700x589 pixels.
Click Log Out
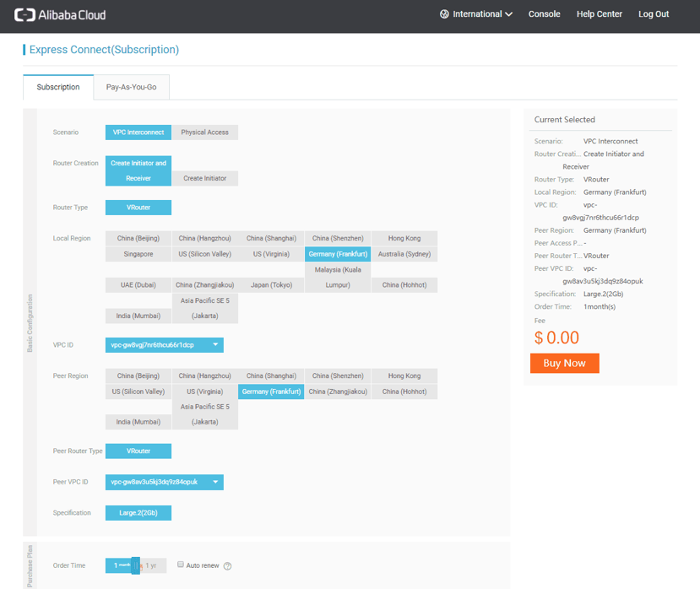click(653, 14)
